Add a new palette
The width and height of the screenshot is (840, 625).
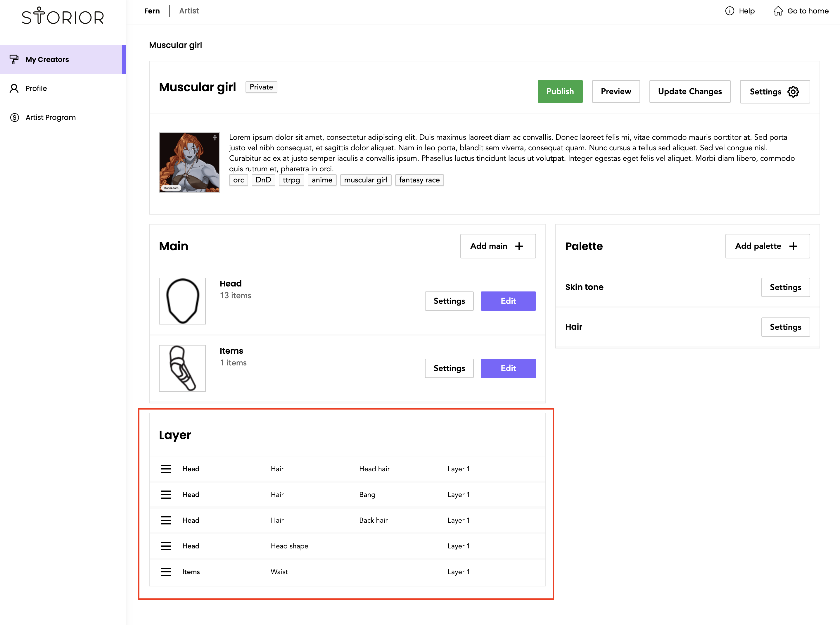click(x=767, y=246)
